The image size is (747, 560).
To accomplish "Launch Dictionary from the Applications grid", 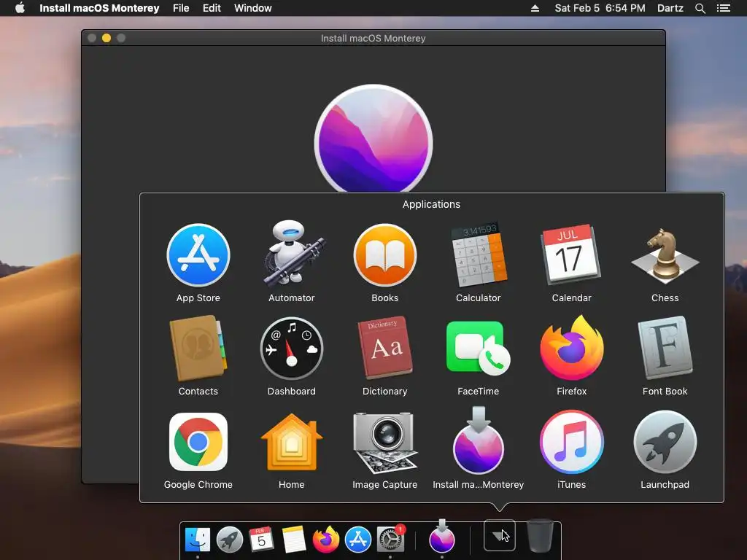I will [385, 348].
